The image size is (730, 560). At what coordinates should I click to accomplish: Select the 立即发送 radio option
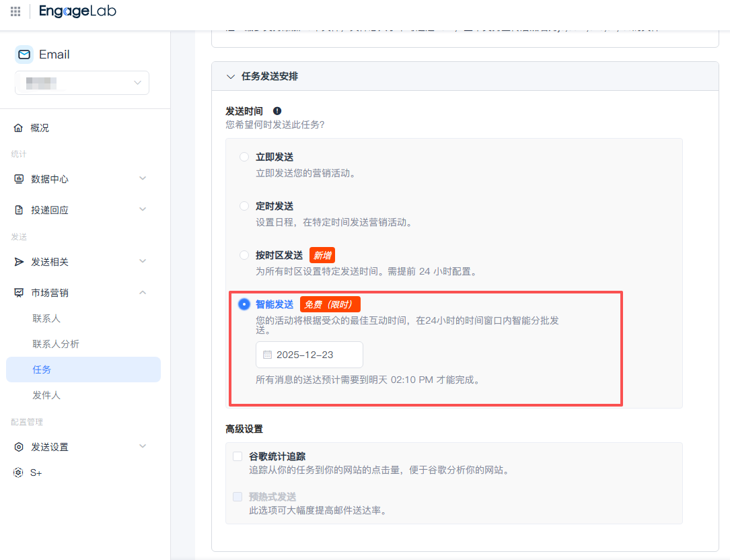click(244, 157)
